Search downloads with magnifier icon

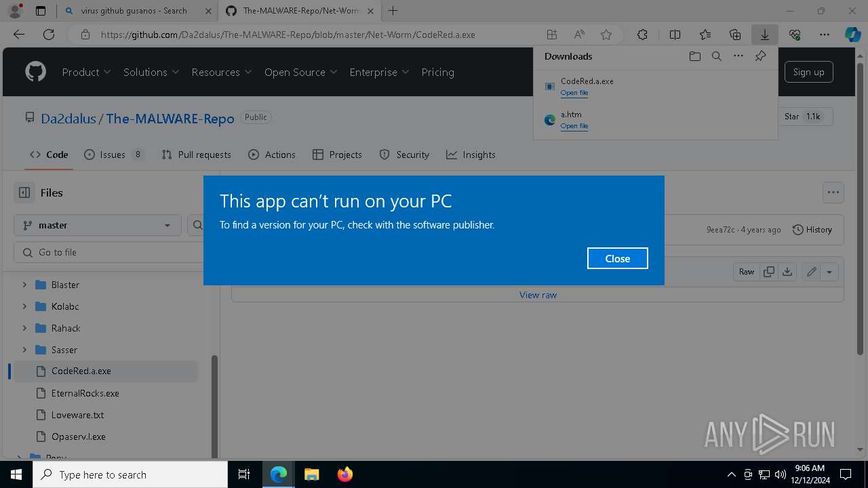tap(717, 56)
